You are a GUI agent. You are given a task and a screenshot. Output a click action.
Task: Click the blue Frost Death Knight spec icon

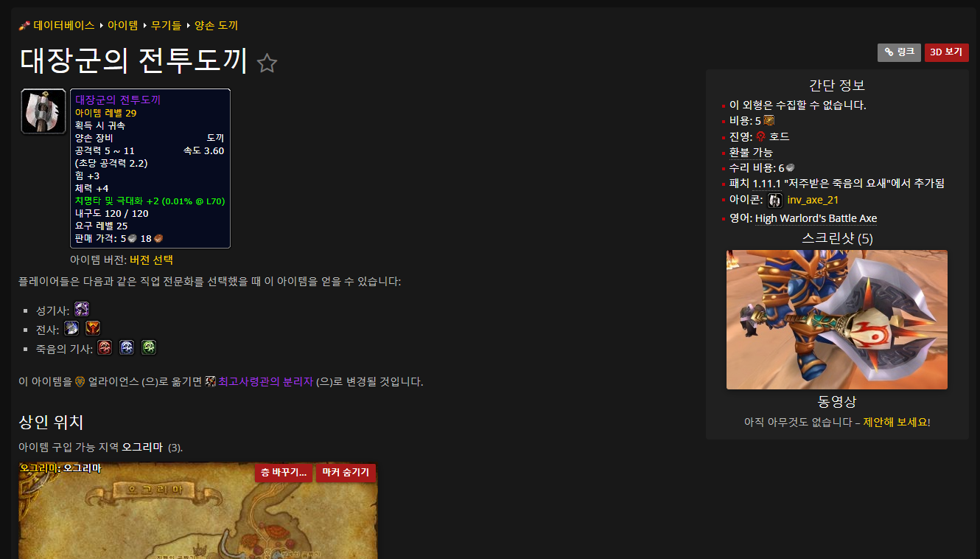[x=127, y=347]
